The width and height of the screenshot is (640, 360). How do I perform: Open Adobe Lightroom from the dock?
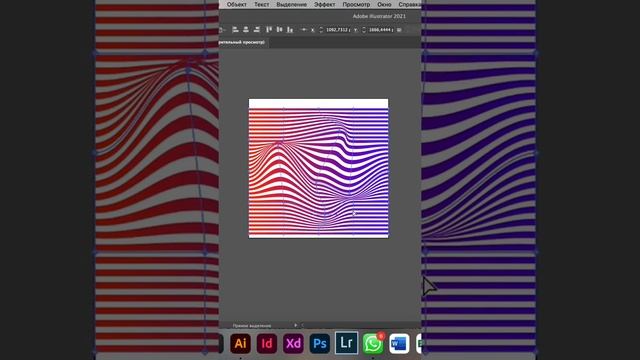pyautogui.click(x=347, y=343)
